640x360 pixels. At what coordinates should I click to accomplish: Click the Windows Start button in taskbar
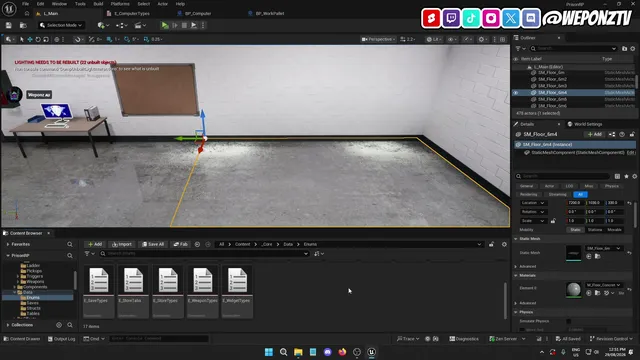[269, 352]
